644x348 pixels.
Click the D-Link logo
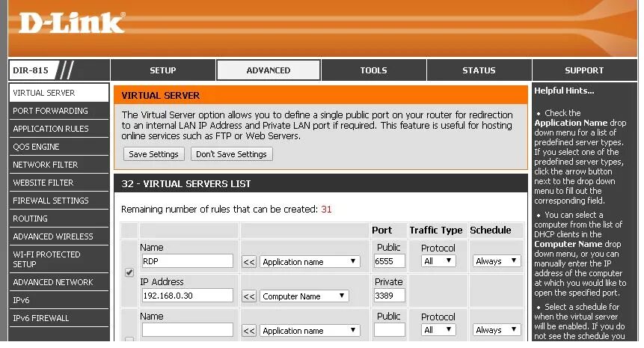pos(72,22)
